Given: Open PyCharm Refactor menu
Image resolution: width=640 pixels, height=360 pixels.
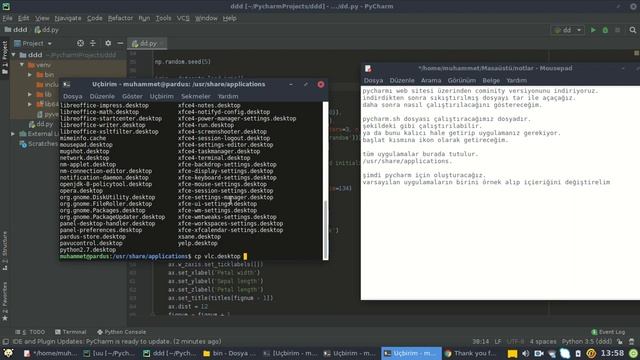Looking at the screenshot, I should pyautogui.click(x=120, y=18).
